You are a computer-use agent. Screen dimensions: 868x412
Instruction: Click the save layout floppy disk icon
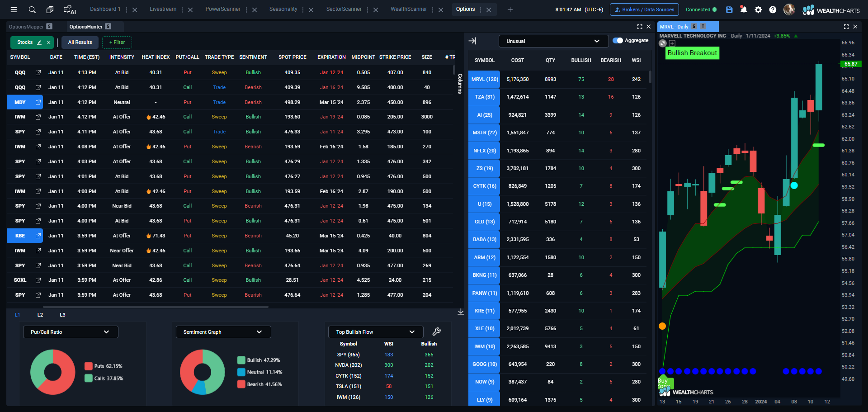click(729, 9)
